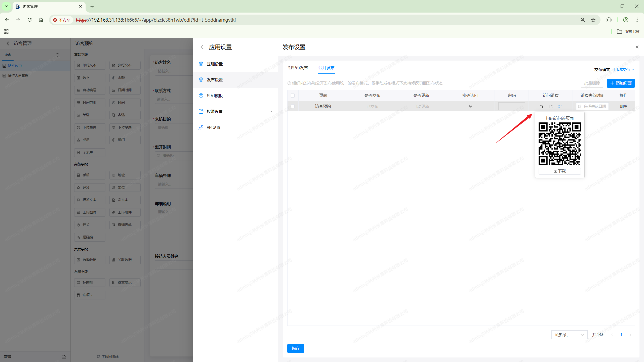Image resolution: width=644 pixels, height=362 pixels.
Task: Close the 发布设置 panel with X
Action: click(x=637, y=47)
